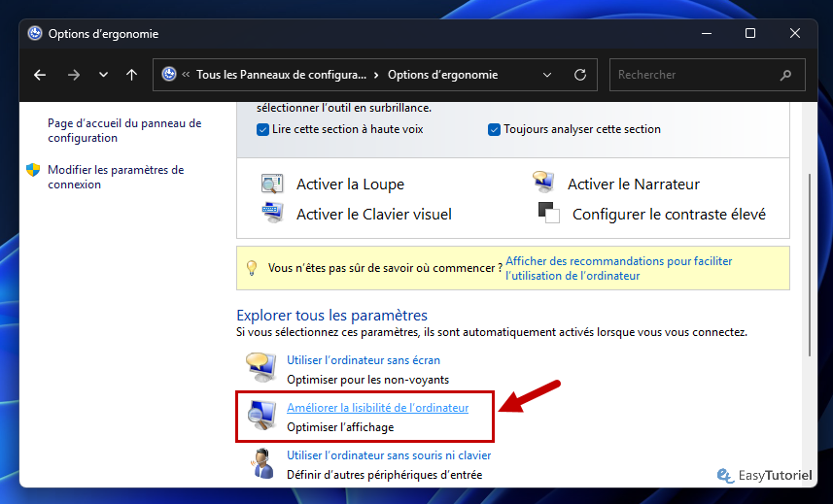Uncheck 'Toujours analyser cette section'

point(494,129)
